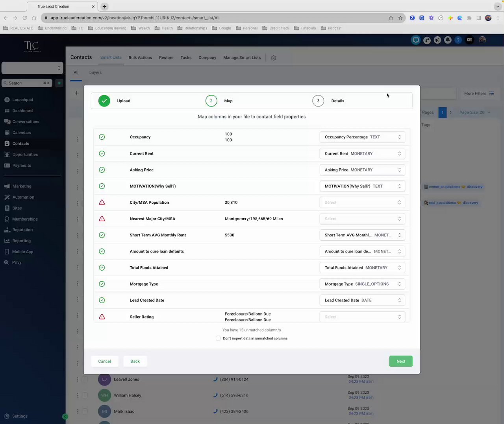504x424 pixels.
Task: Open Payments section
Action: [x=18, y=166]
